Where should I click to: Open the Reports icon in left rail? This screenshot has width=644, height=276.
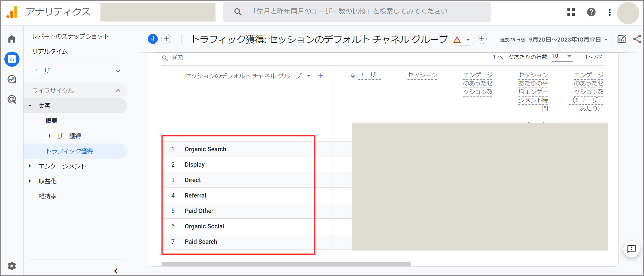coord(12,59)
